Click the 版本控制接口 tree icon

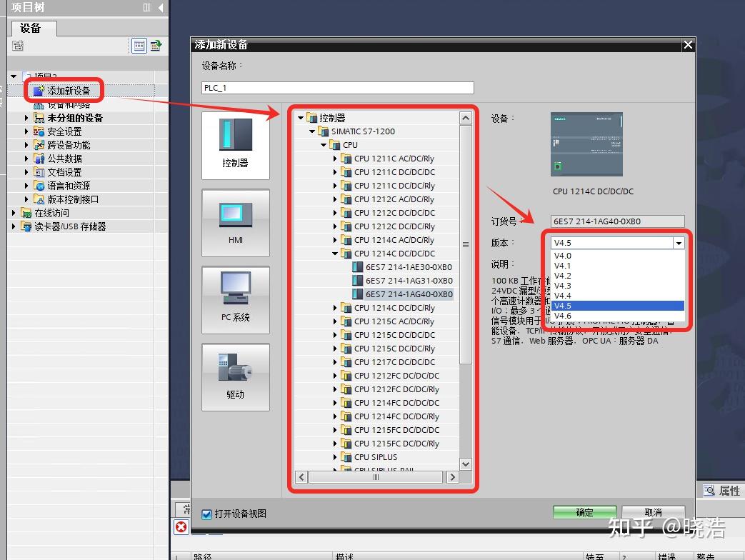[x=39, y=199]
